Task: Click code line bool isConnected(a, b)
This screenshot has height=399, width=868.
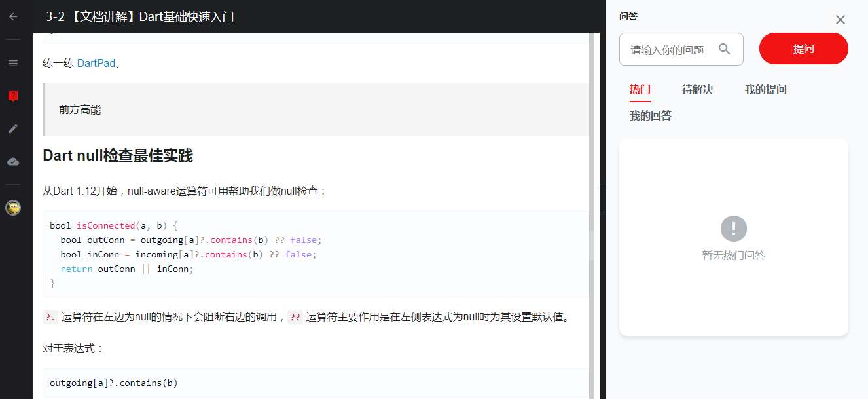Action: tap(114, 225)
